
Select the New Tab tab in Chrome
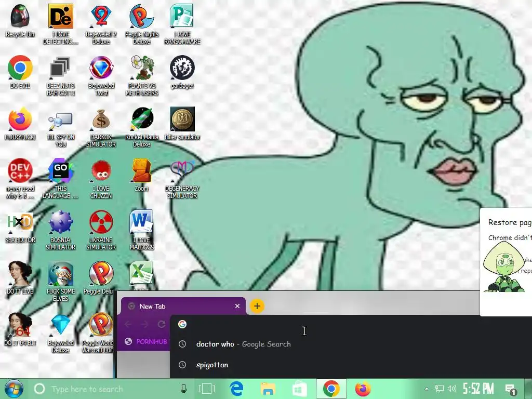[x=183, y=306]
